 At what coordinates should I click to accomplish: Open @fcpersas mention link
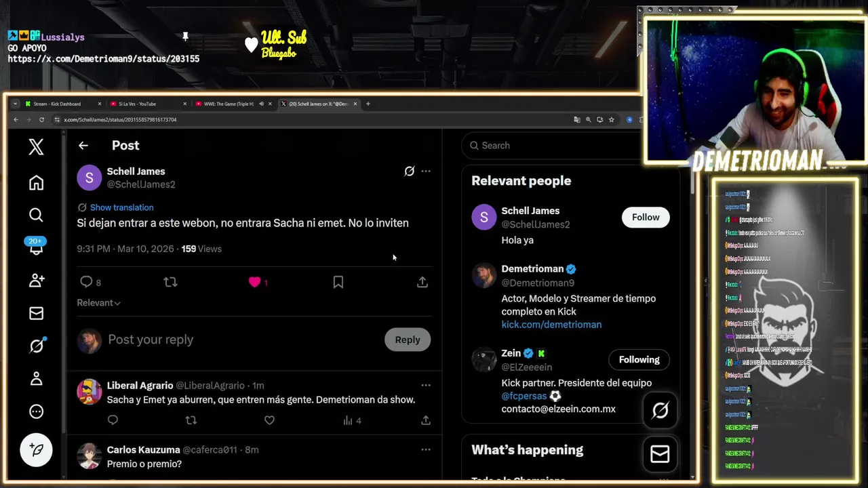(x=524, y=396)
